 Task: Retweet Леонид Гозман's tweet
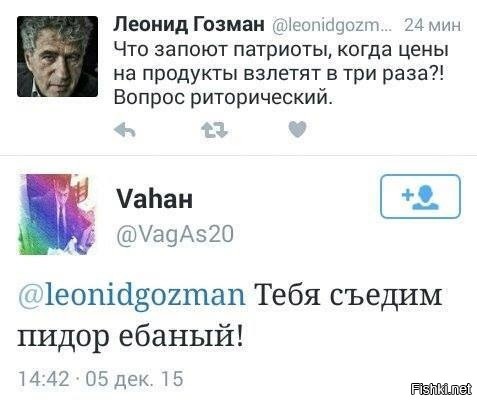[214, 130]
